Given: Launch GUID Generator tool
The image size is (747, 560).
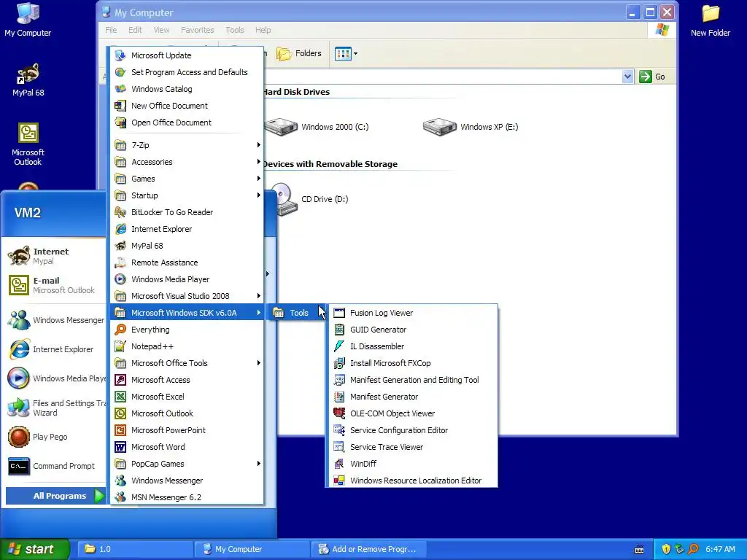Looking at the screenshot, I should [411, 330].
